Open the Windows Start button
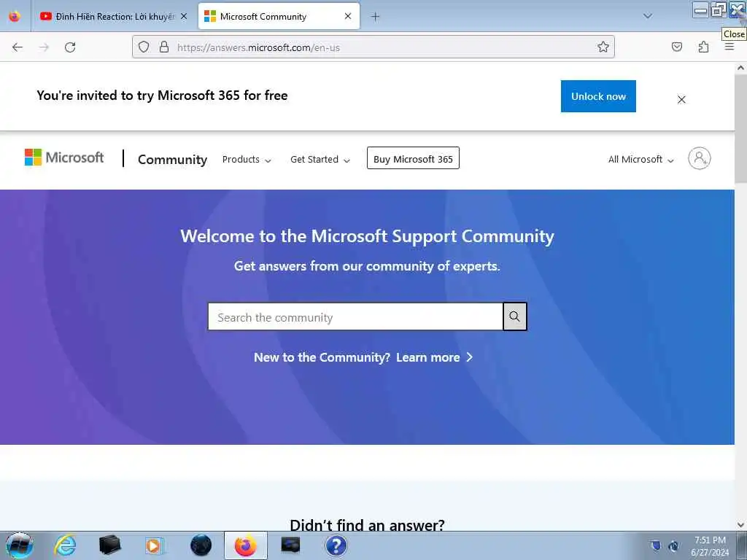 [x=19, y=545]
